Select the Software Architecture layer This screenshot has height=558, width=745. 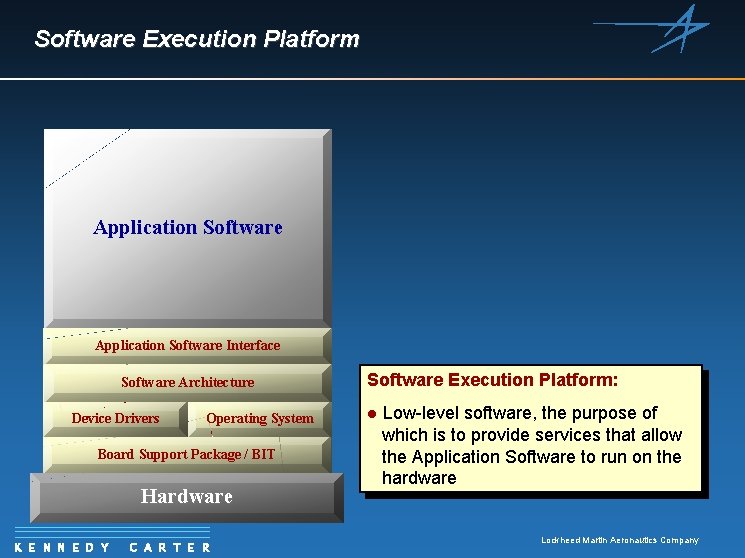pyautogui.click(x=188, y=383)
